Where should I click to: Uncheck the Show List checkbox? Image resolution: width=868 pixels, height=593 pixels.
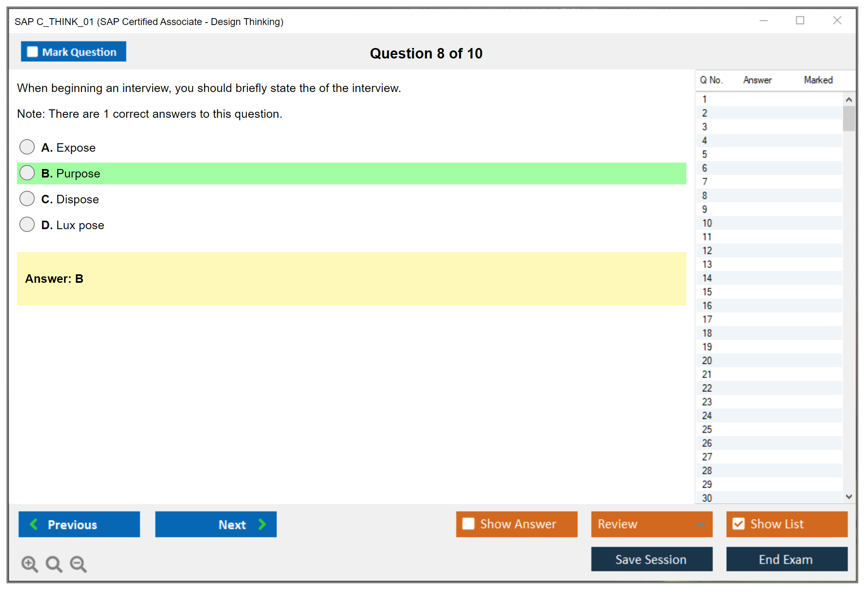738,524
